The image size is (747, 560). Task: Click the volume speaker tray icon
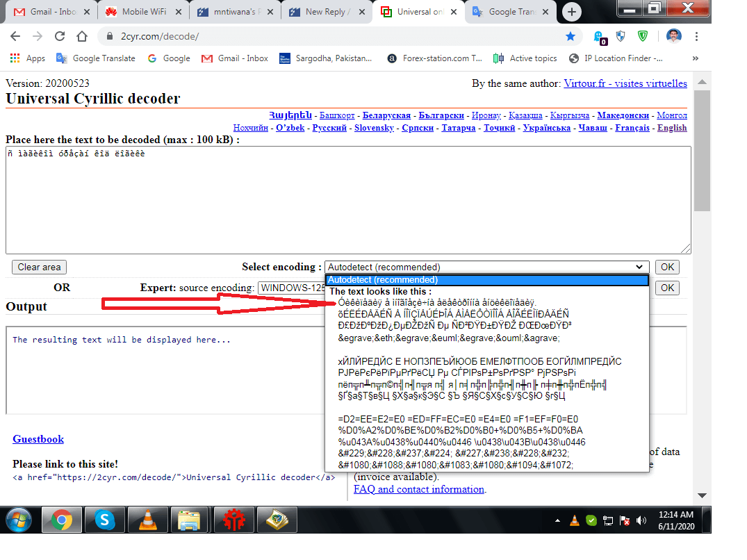point(641,520)
